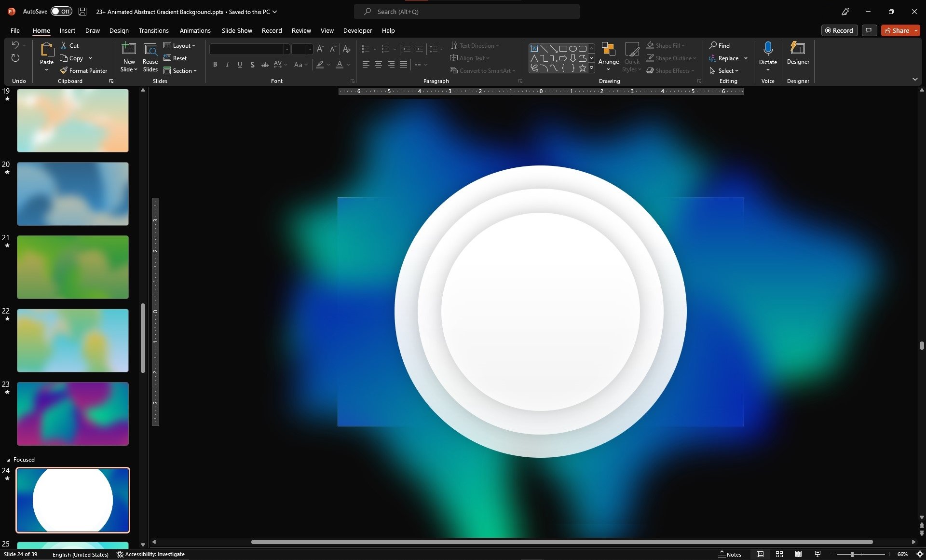Toggle Bold formatting

point(215,64)
